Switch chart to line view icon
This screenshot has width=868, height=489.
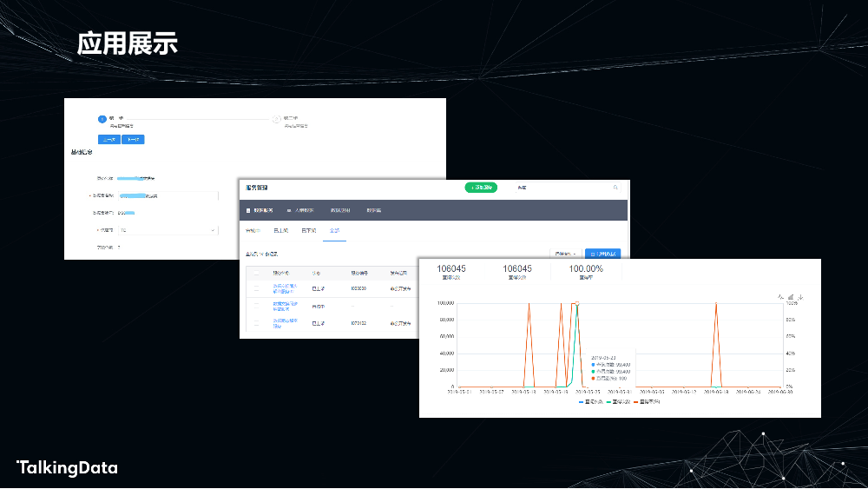[x=780, y=297]
